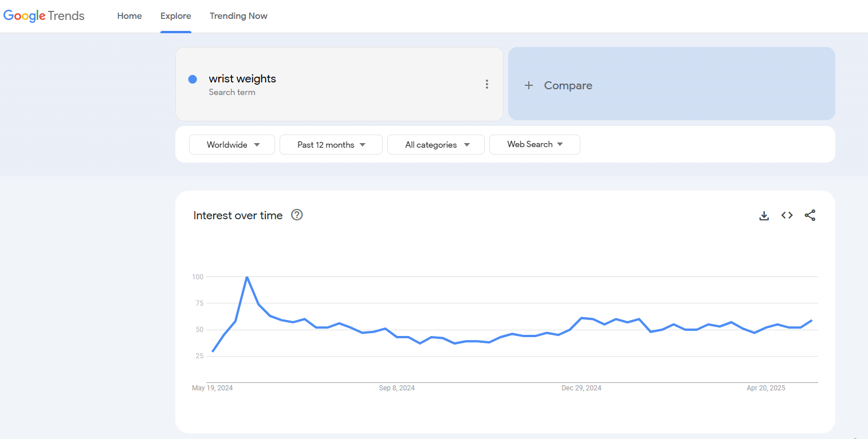The image size is (868, 439).
Task: Edit the wrist weights search term
Action: 242,79
